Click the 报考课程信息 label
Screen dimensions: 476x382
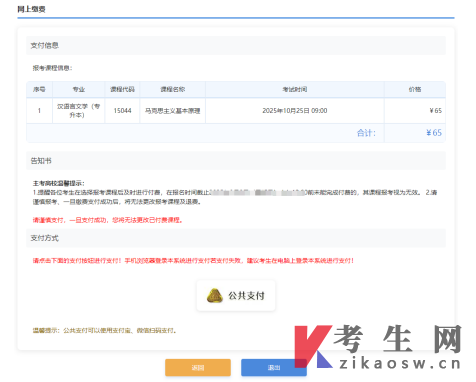pyautogui.click(x=52, y=68)
